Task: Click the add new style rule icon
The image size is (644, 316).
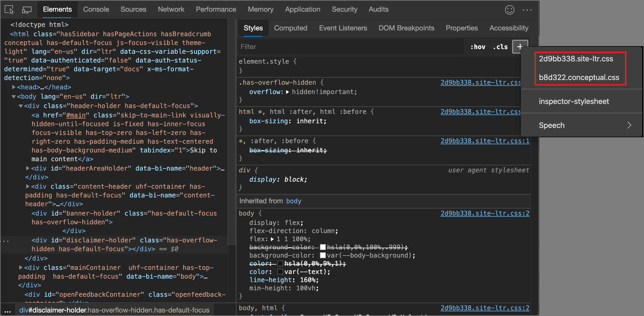Action: (520, 46)
